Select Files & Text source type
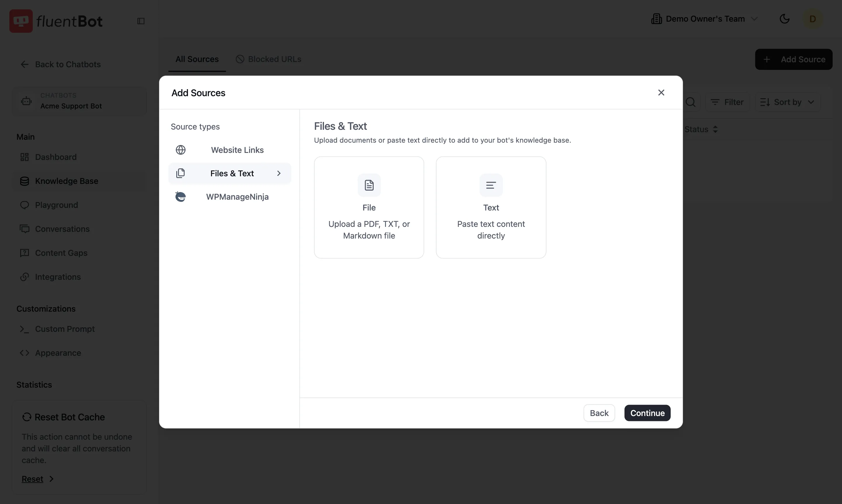842x504 pixels. (x=230, y=173)
